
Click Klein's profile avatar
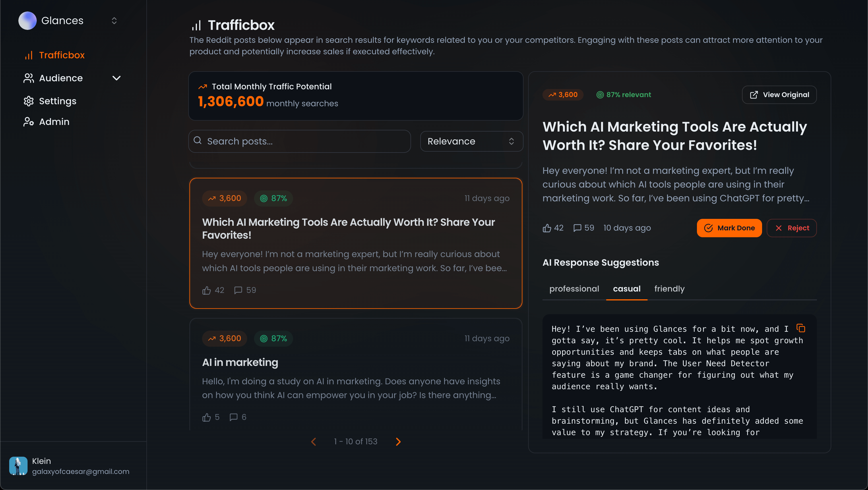click(18, 466)
